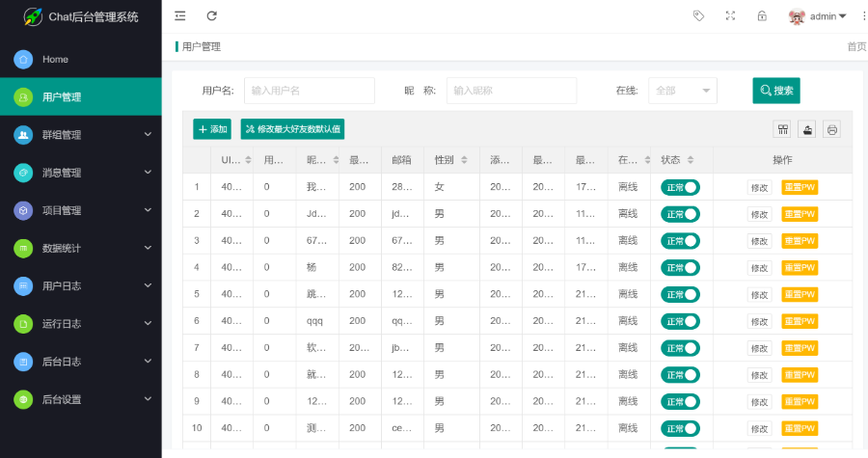Open the admin account dropdown
The height and width of the screenshot is (458, 868).
[818, 16]
